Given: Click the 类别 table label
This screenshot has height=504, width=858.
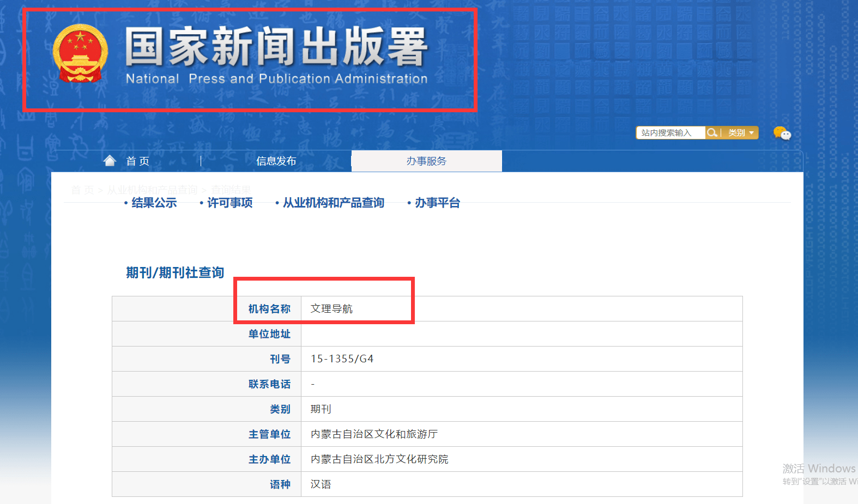Looking at the screenshot, I should [280, 409].
